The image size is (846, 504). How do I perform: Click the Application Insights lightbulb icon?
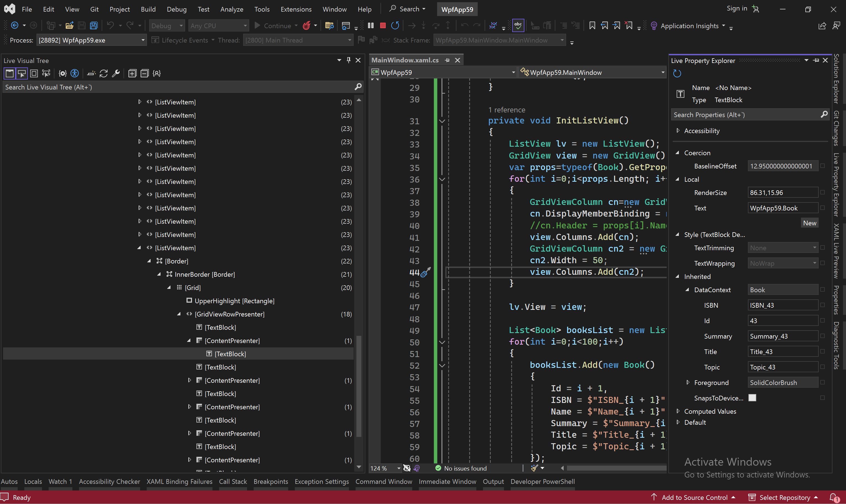click(x=654, y=26)
